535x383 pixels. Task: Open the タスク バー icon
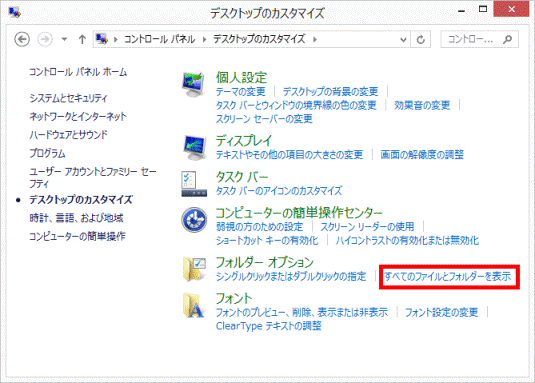[194, 184]
